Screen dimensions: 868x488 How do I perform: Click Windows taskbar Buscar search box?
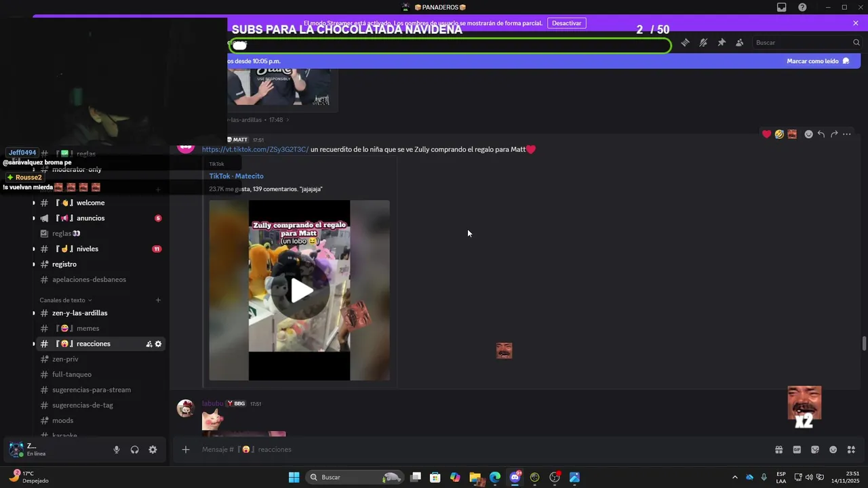click(x=355, y=477)
